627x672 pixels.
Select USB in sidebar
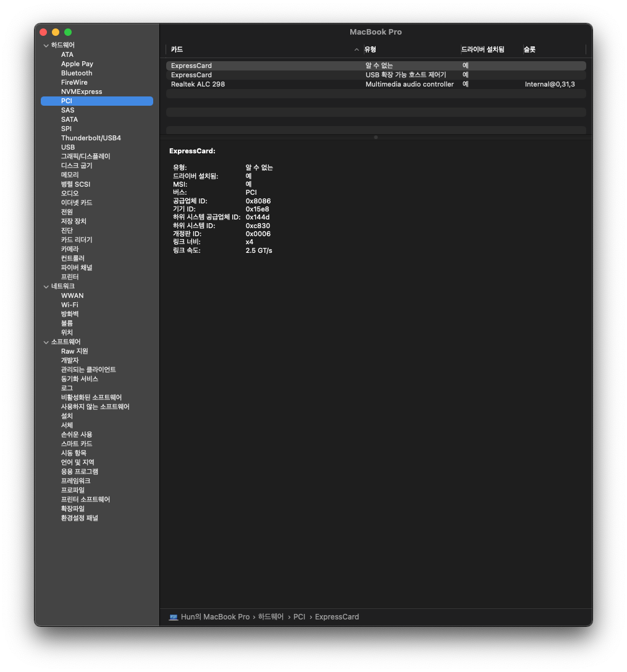[68, 147]
